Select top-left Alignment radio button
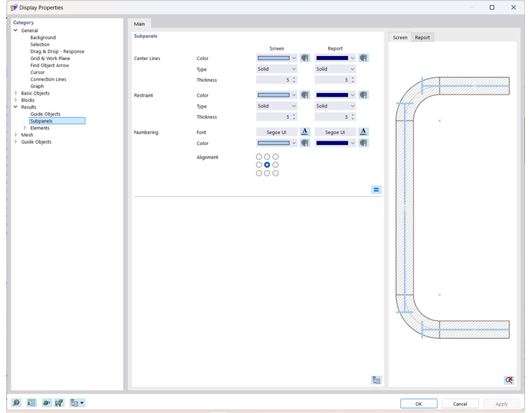The image size is (532, 413). tap(259, 157)
